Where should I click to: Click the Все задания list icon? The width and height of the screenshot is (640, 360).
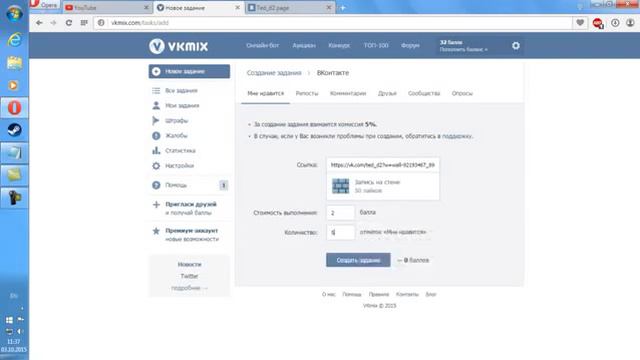(156, 91)
